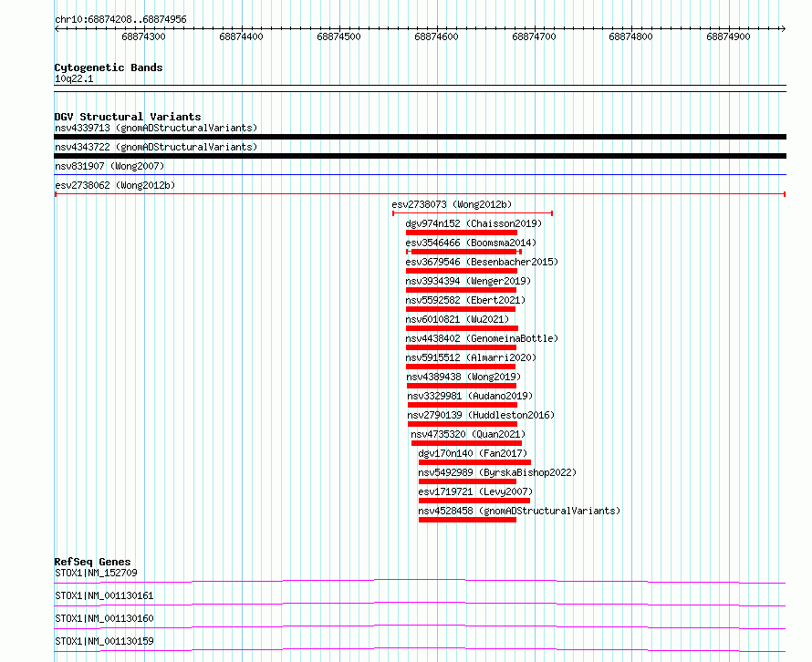This screenshot has width=812, height=662.
Task: Select the esv1719721 (Levy2007) label
Action: 475,491
